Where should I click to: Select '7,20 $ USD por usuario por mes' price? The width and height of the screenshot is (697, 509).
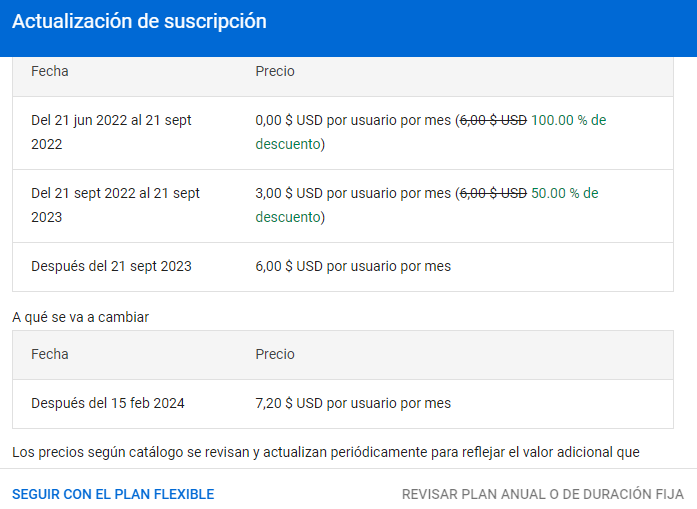[x=353, y=403]
